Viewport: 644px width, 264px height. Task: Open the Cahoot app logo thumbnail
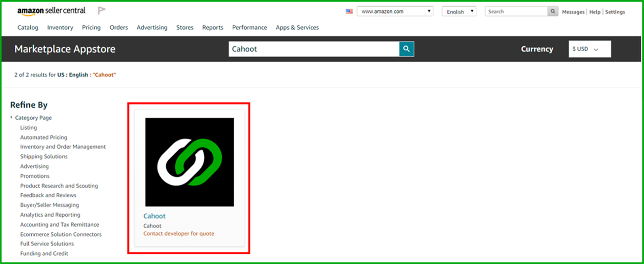(189, 162)
